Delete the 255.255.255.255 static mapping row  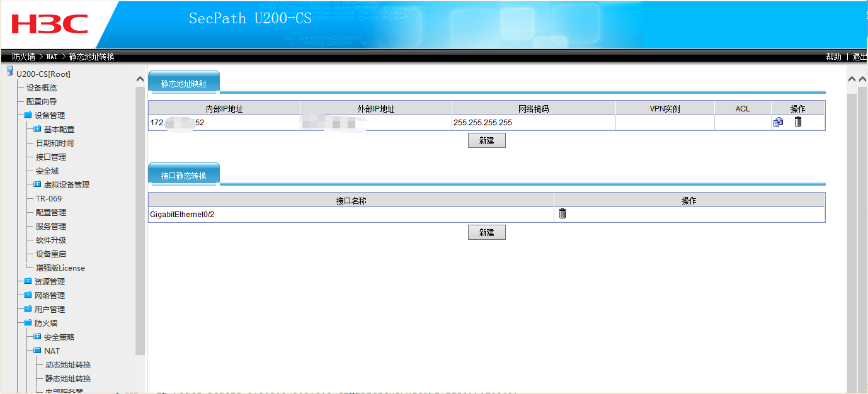click(798, 122)
